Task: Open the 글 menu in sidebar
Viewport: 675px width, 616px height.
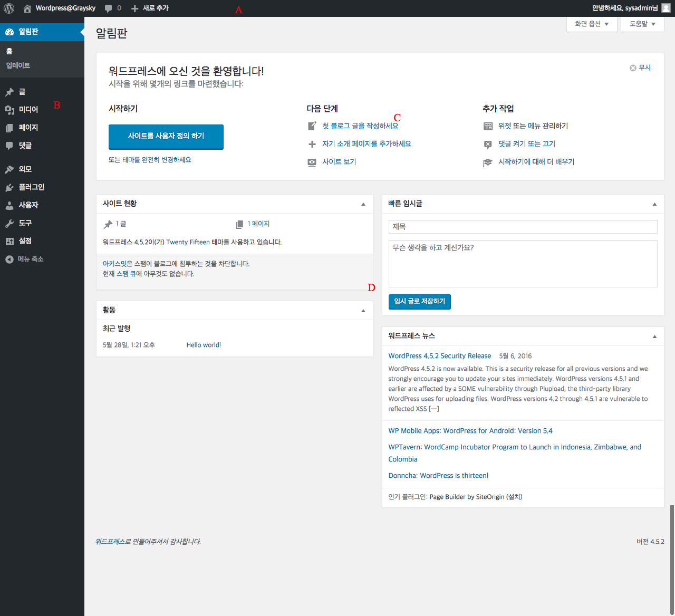Action: point(42,92)
